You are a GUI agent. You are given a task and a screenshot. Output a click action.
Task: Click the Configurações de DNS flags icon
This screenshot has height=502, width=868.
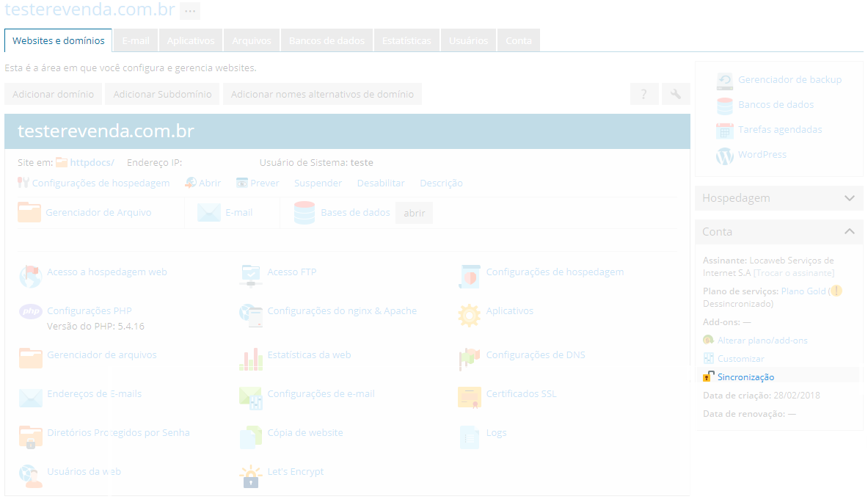470,359
